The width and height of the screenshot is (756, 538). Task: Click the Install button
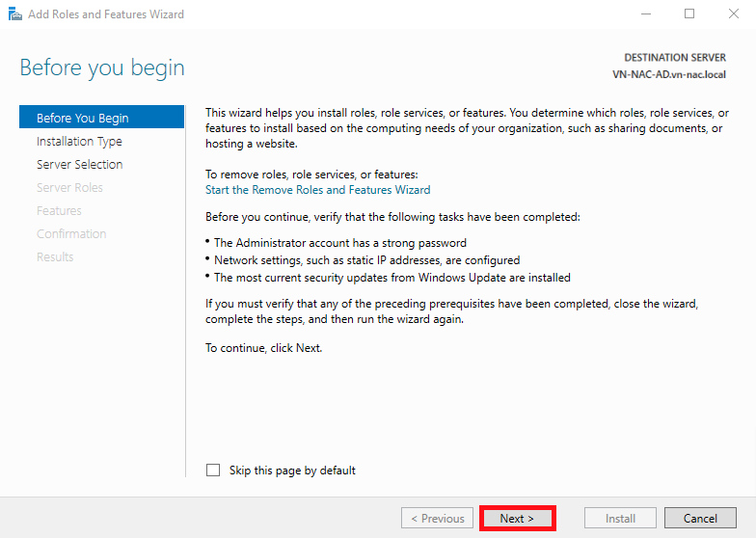click(620, 518)
